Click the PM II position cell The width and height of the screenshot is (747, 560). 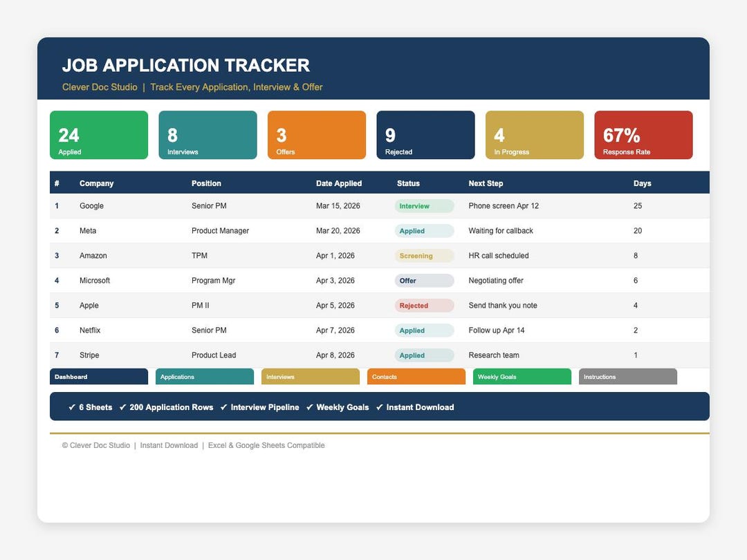[x=200, y=306]
